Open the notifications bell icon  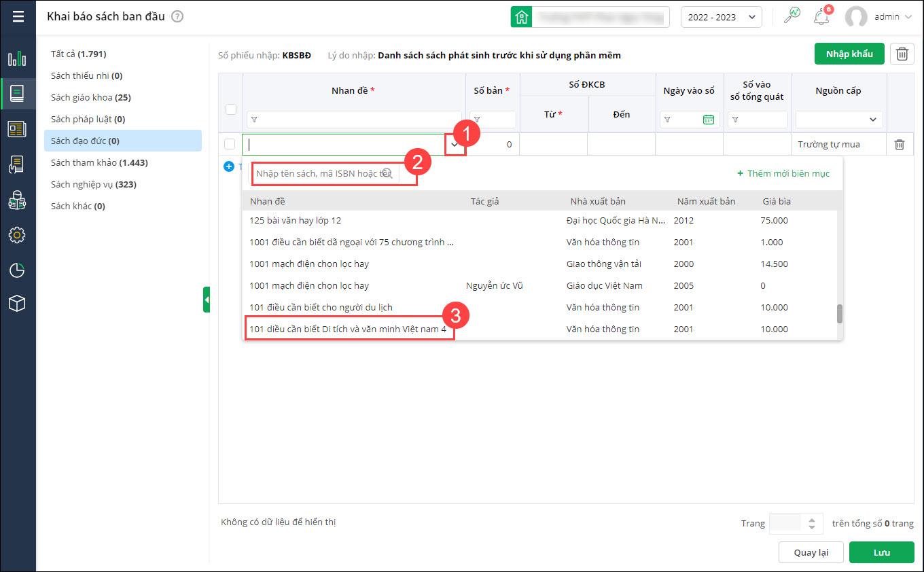click(x=821, y=17)
